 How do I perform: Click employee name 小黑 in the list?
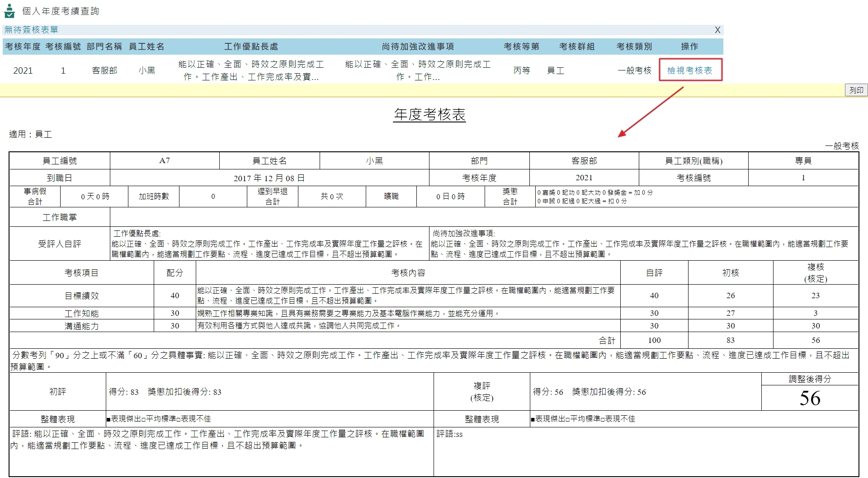[147, 70]
